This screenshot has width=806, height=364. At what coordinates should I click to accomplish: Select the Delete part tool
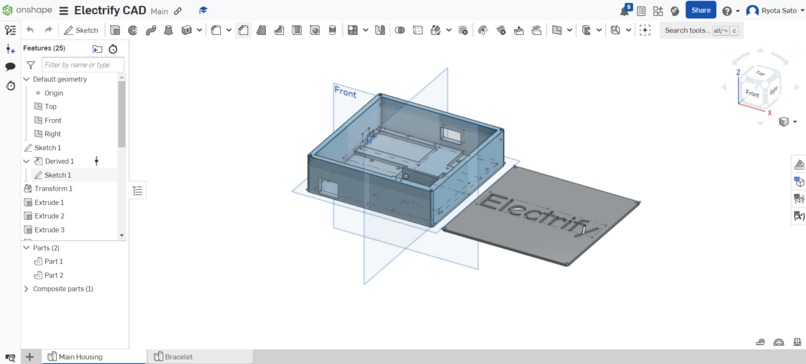(x=463, y=30)
